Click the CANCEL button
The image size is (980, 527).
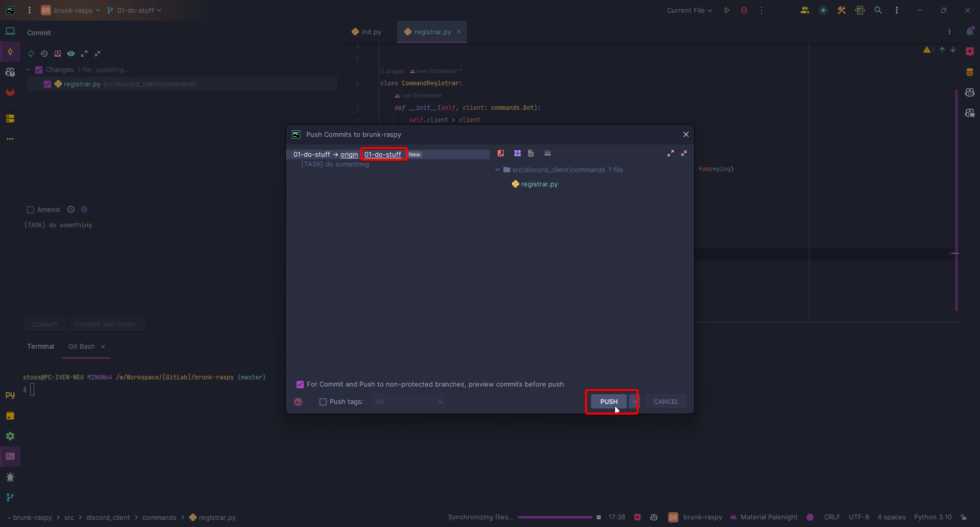point(666,402)
